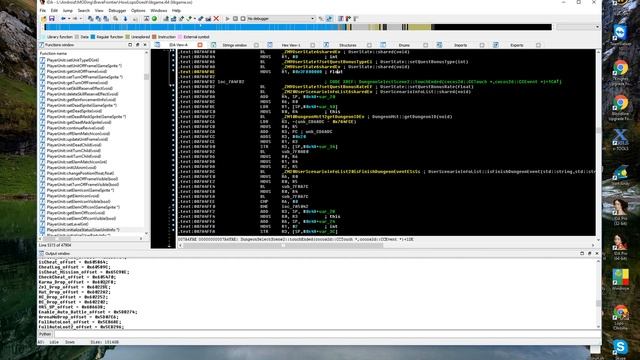The image size is (640, 360).
Task: Open the Help menu
Action: point(176,11)
